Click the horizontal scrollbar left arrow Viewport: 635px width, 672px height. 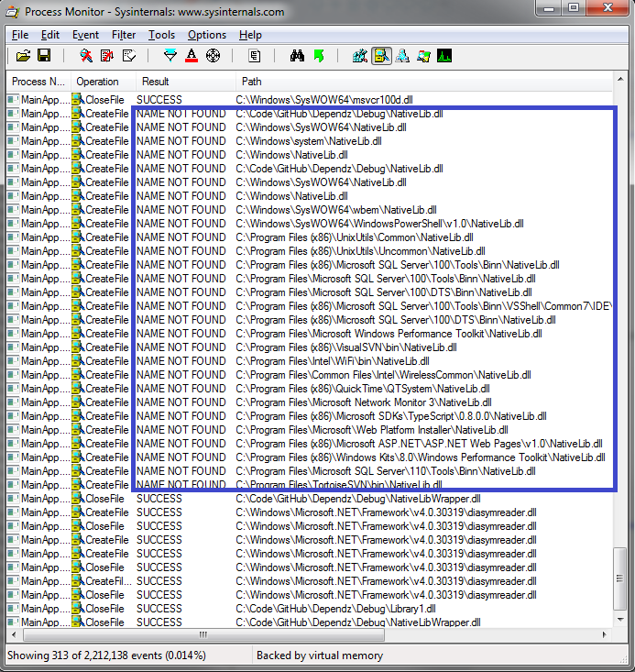[14, 634]
